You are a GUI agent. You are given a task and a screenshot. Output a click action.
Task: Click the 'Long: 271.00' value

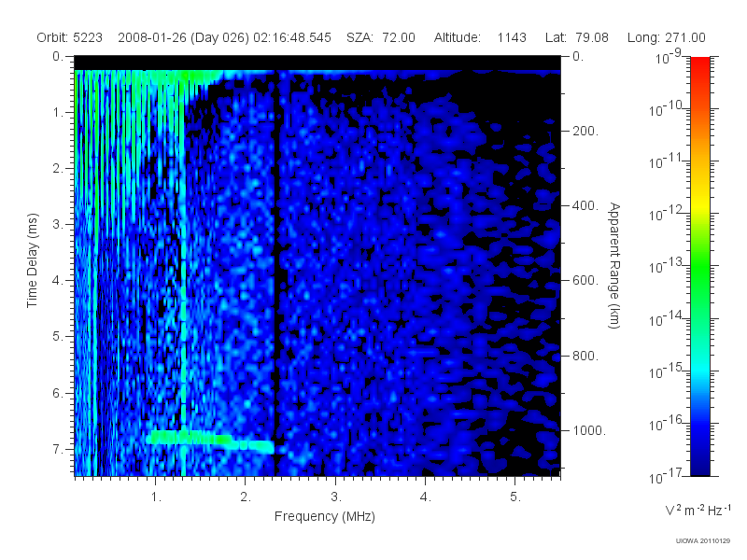[667, 37]
